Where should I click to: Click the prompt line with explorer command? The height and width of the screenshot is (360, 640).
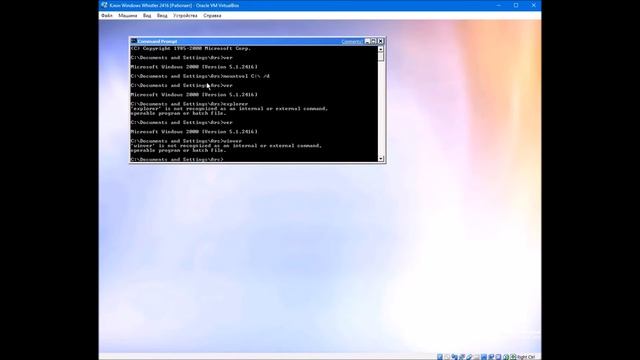189,104
